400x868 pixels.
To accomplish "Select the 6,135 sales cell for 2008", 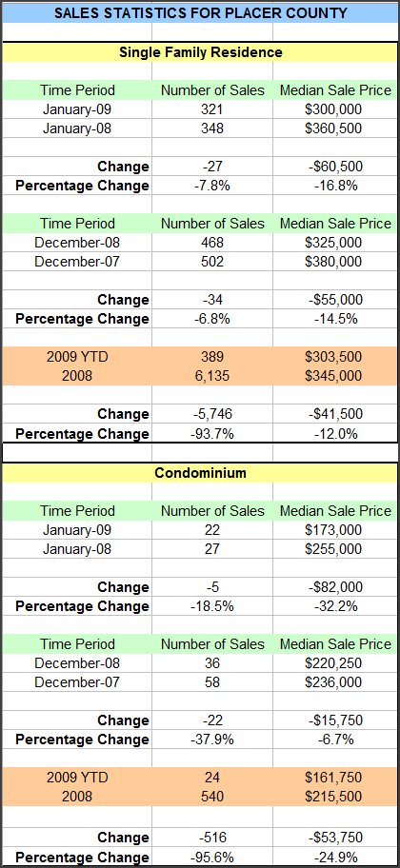I will (x=212, y=376).
